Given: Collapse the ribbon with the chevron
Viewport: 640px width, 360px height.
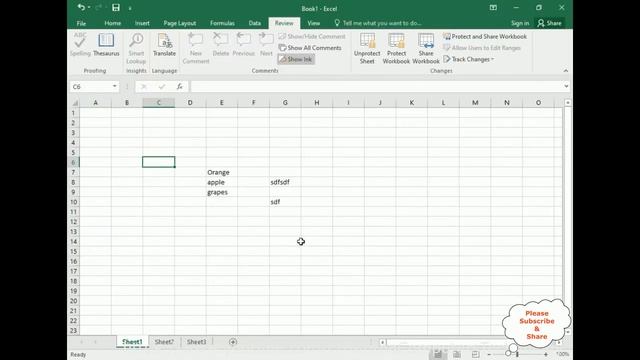Looking at the screenshot, I should [566, 71].
